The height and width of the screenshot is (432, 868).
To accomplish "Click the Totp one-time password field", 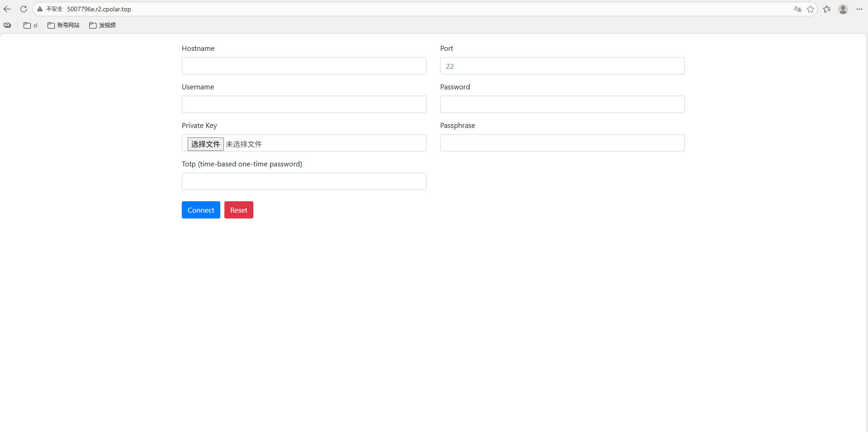I will tap(304, 181).
